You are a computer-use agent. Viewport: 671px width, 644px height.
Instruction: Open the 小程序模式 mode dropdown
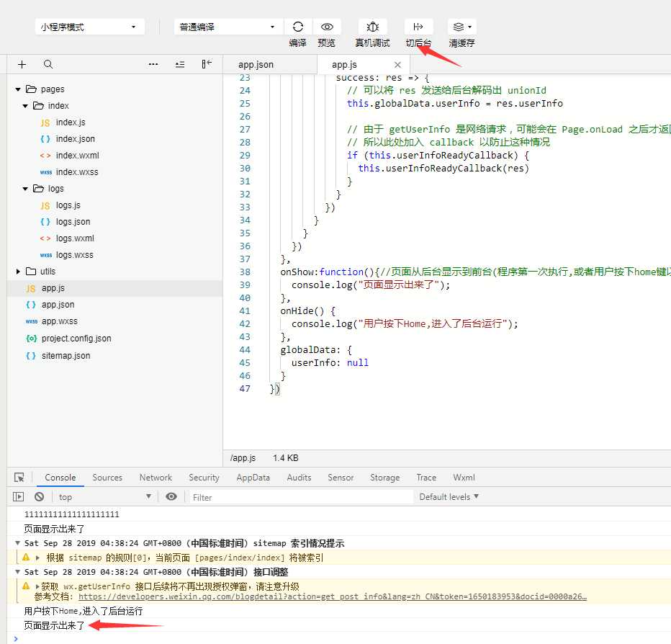coord(89,27)
